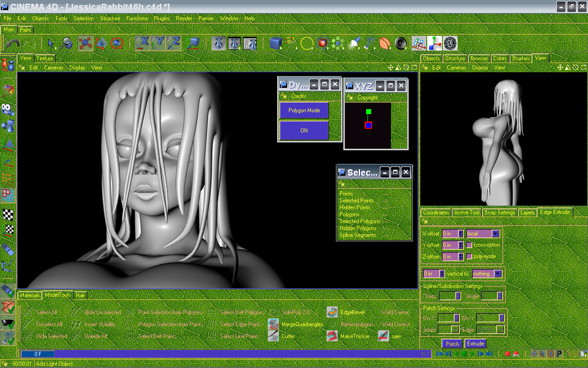
Task: Click EdgeBevel text command
Action: [x=352, y=312]
